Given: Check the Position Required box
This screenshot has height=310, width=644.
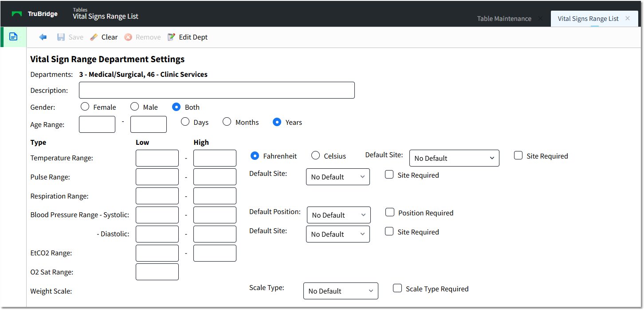Looking at the screenshot, I should pos(390,213).
